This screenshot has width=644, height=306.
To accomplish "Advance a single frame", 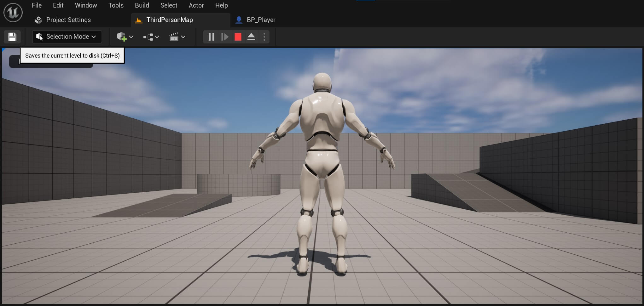I will 224,37.
